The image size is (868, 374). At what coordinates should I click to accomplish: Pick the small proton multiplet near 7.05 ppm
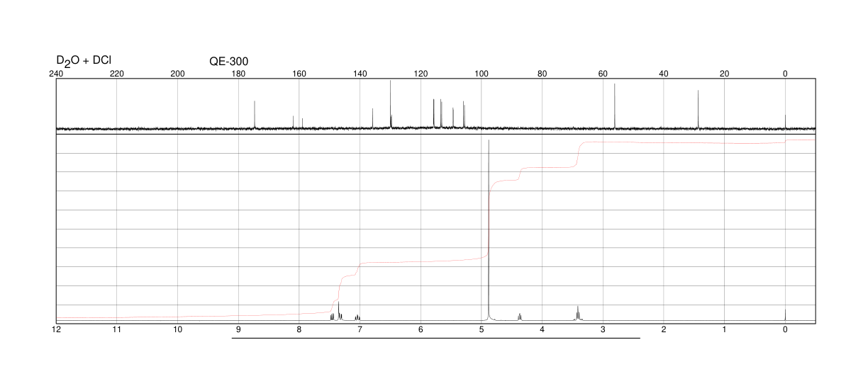click(x=357, y=317)
